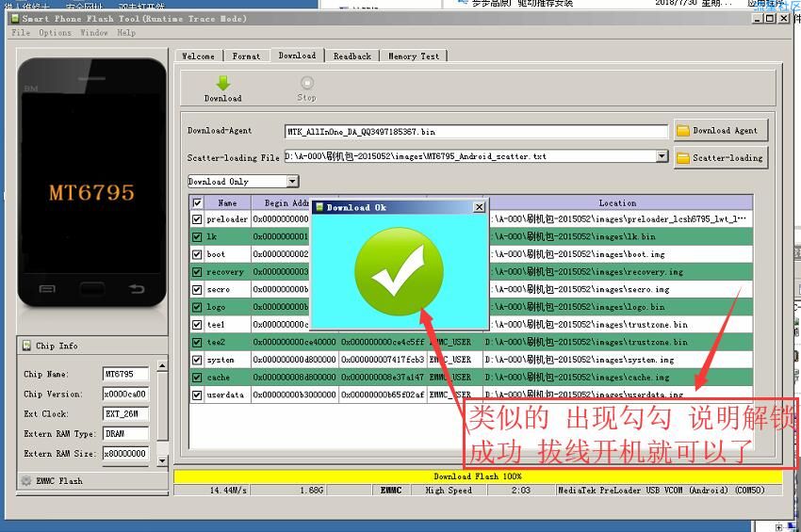Click the Scatter-loading folder icon
The height and width of the screenshot is (532, 801).
click(x=682, y=158)
